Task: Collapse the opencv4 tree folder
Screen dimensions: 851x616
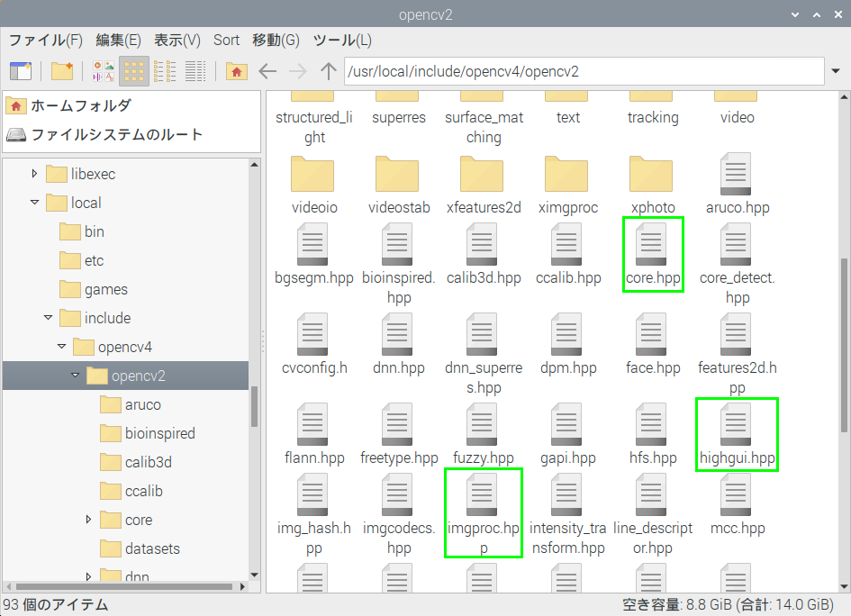Action: pyautogui.click(x=61, y=346)
